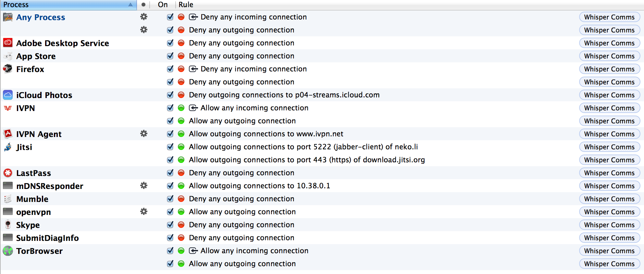
Task: Click the On column header
Action: [163, 5]
